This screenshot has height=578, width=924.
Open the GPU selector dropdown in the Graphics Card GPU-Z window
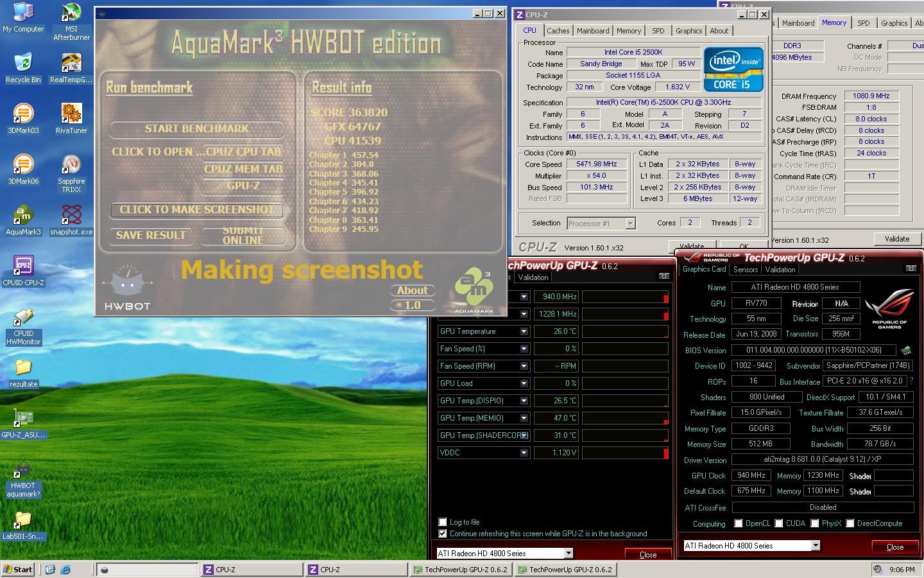coord(815,546)
